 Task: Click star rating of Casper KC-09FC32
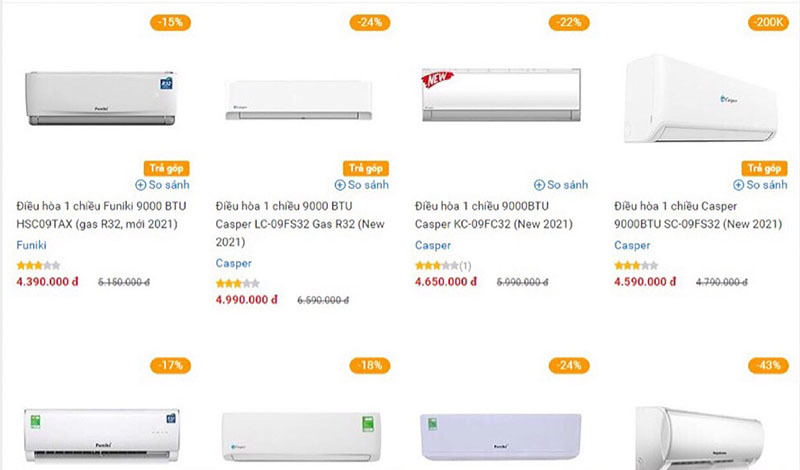click(437, 266)
